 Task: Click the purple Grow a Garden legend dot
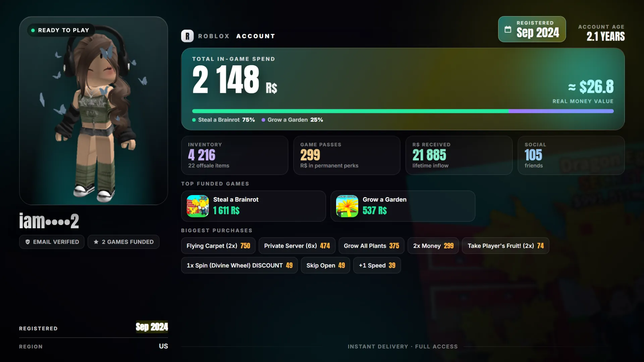[x=263, y=120]
